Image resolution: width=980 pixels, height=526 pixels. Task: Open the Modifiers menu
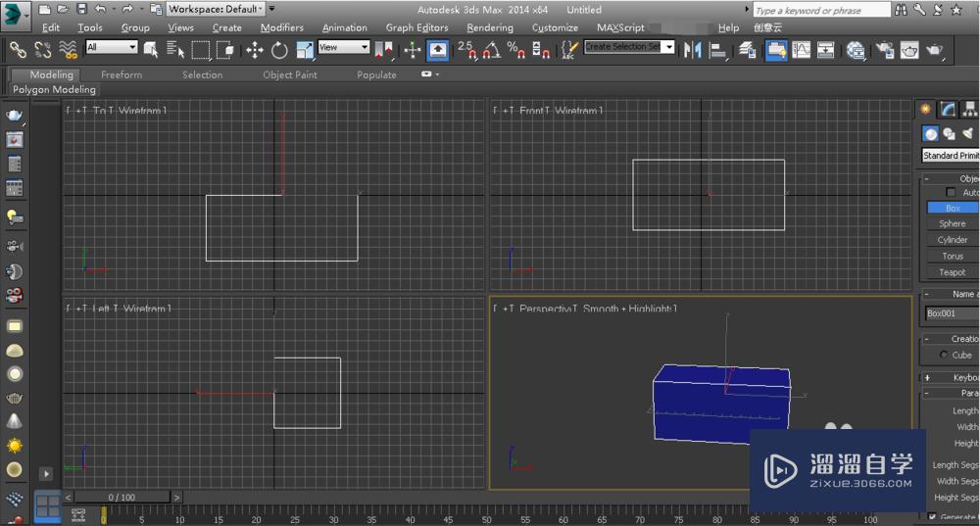point(281,27)
